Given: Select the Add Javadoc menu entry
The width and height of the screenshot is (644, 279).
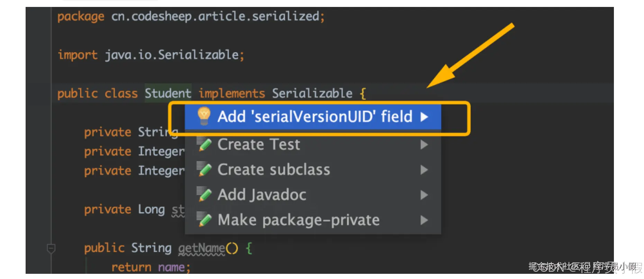Looking at the screenshot, I should 262,195.
